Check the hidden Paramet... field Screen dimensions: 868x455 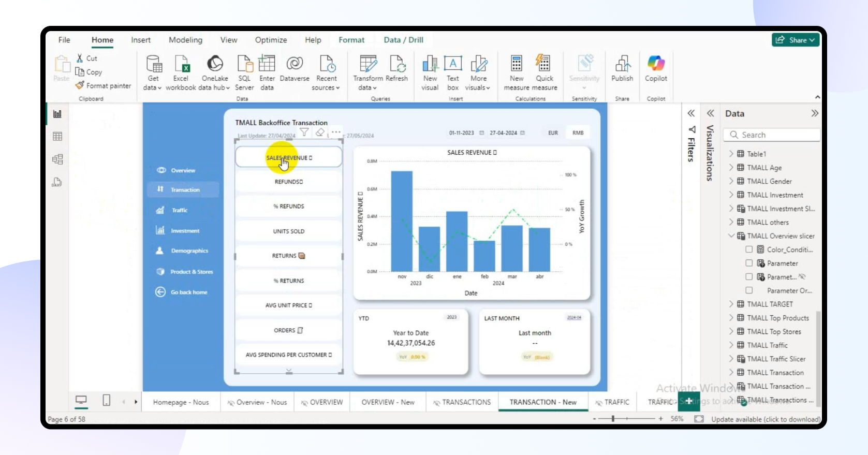[749, 277]
